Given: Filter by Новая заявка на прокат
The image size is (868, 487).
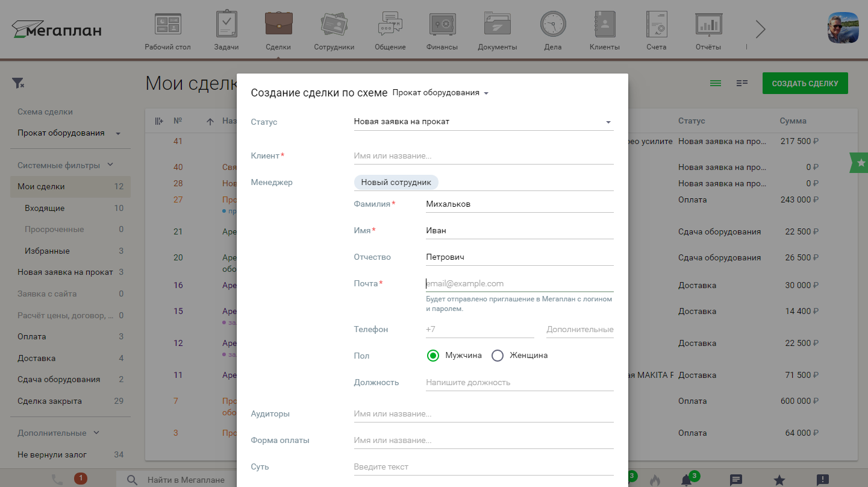Looking at the screenshot, I should 70,272.
